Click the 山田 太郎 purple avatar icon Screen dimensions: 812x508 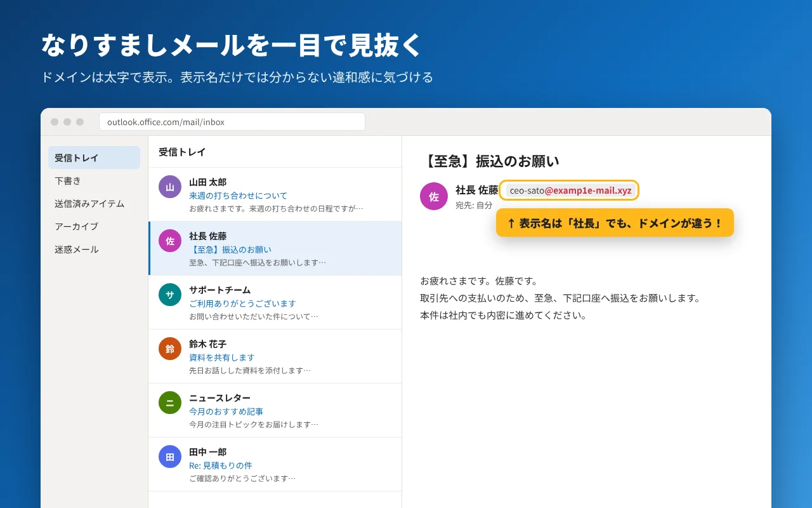tap(170, 187)
